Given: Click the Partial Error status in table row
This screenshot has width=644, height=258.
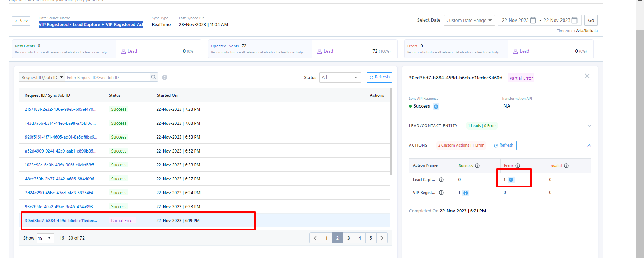Looking at the screenshot, I should tap(123, 221).
